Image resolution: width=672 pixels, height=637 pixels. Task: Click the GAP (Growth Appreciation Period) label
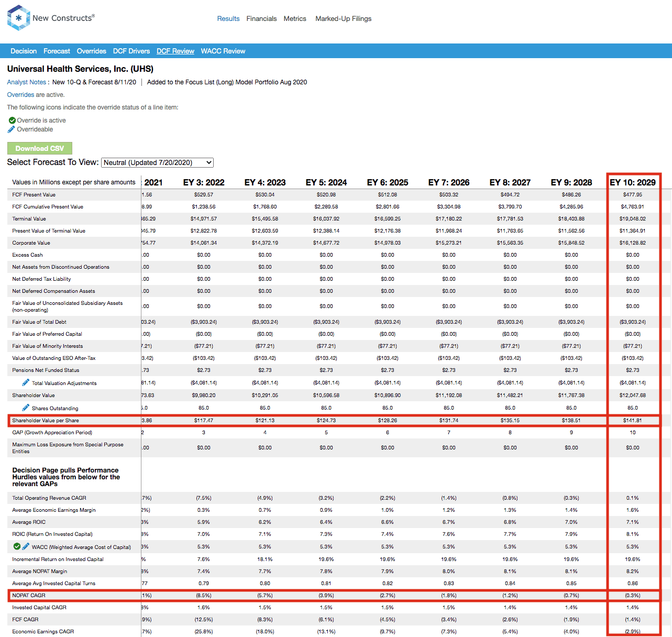click(x=52, y=433)
